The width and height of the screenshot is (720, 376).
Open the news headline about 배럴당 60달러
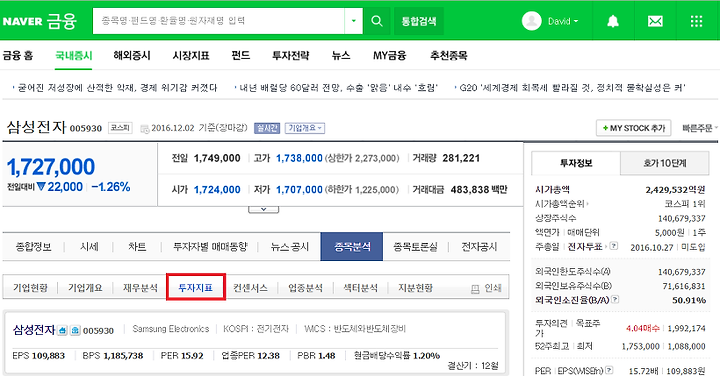338,87
